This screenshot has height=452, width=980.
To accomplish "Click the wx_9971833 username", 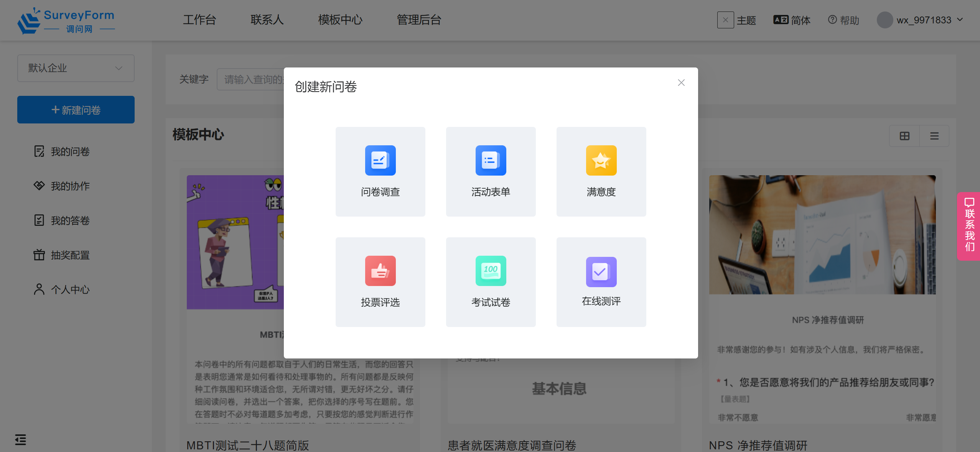I will 924,20.
